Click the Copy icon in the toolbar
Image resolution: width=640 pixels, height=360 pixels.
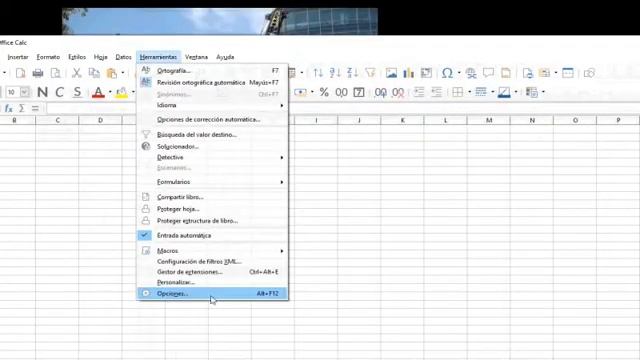click(x=94, y=73)
